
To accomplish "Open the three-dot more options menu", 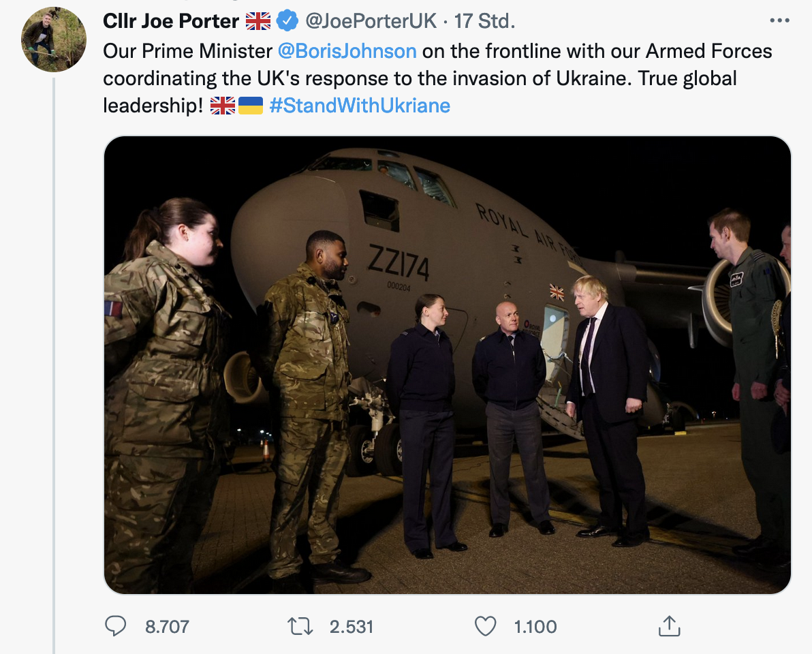I will point(779,20).
